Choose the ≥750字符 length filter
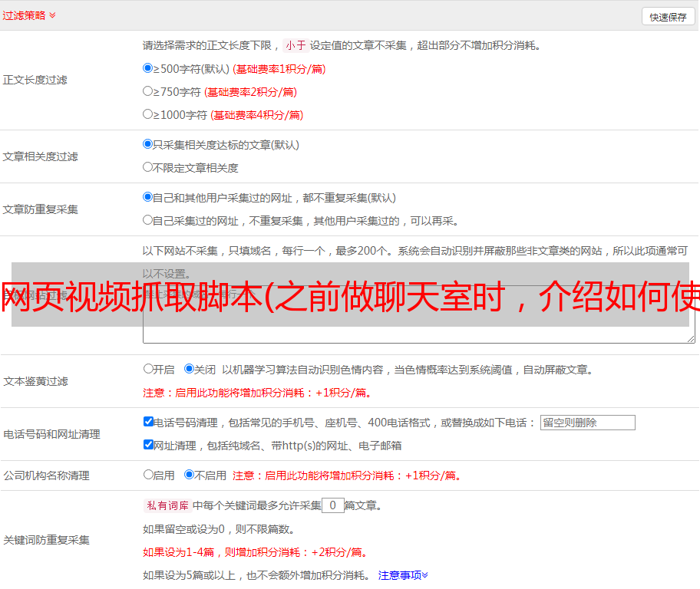700x589 pixels. 148,91
